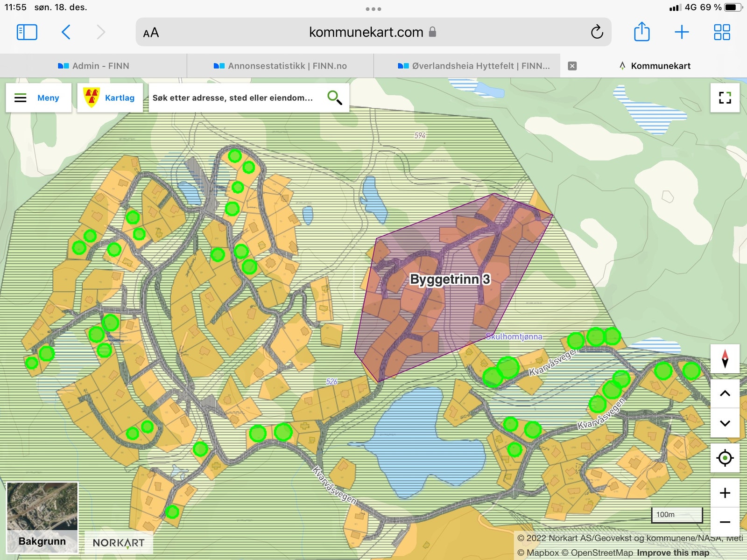The height and width of the screenshot is (560, 747).
Task: Zoom out the map
Action: pos(725,522)
